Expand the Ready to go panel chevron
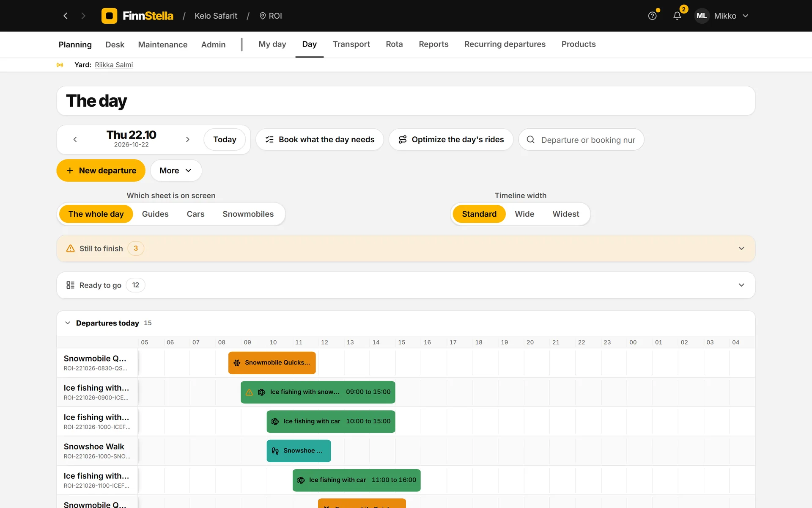This screenshot has height=508, width=812. click(x=741, y=285)
